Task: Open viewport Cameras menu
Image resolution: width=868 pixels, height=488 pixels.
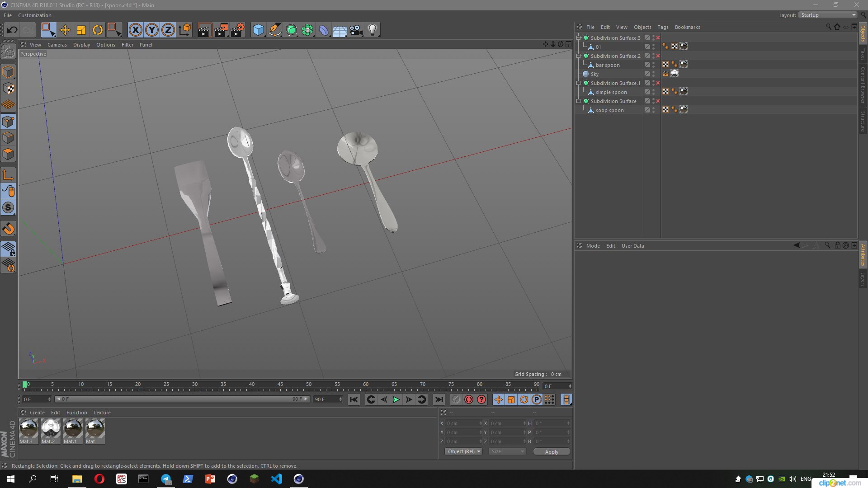Action: [x=57, y=45]
